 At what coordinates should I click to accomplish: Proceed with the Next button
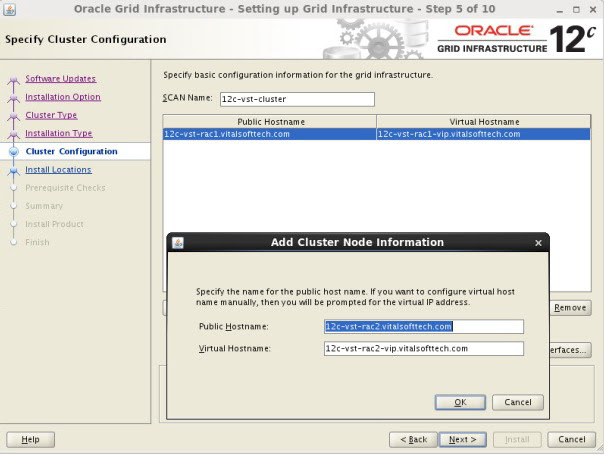tap(463, 440)
